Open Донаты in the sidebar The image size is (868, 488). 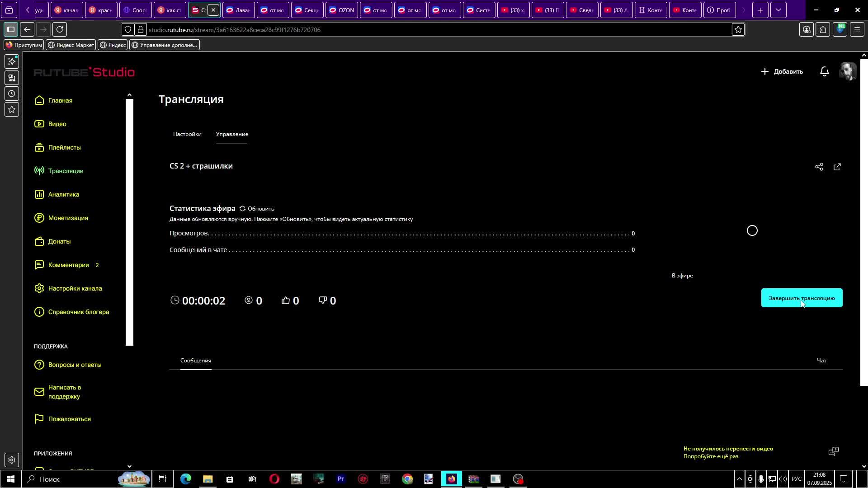pos(59,241)
